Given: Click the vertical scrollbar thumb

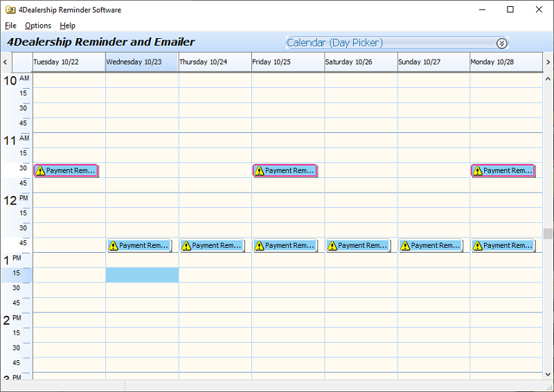Looking at the screenshot, I should click(548, 233).
